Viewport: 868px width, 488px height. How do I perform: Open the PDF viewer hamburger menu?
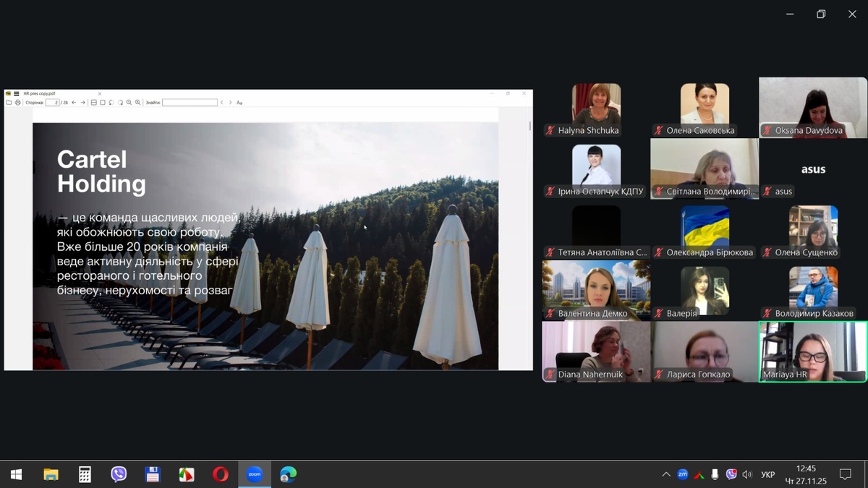point(17,93)
